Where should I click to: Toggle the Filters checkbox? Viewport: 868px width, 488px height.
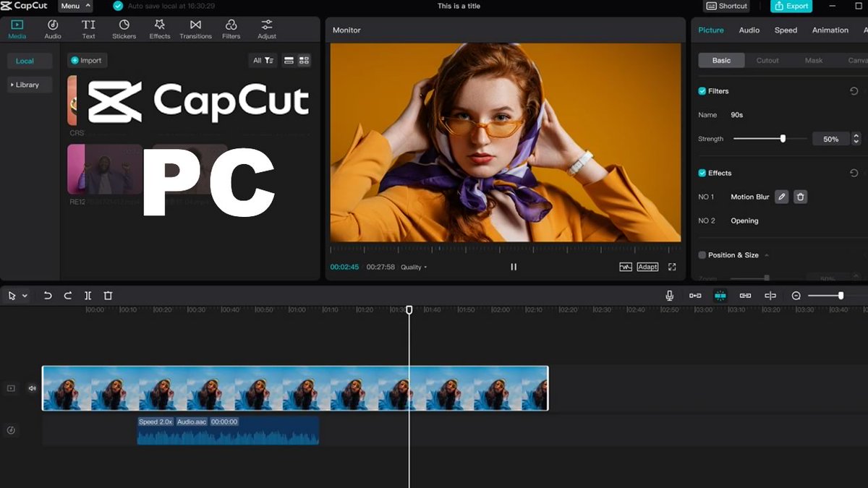coord(702,91)
